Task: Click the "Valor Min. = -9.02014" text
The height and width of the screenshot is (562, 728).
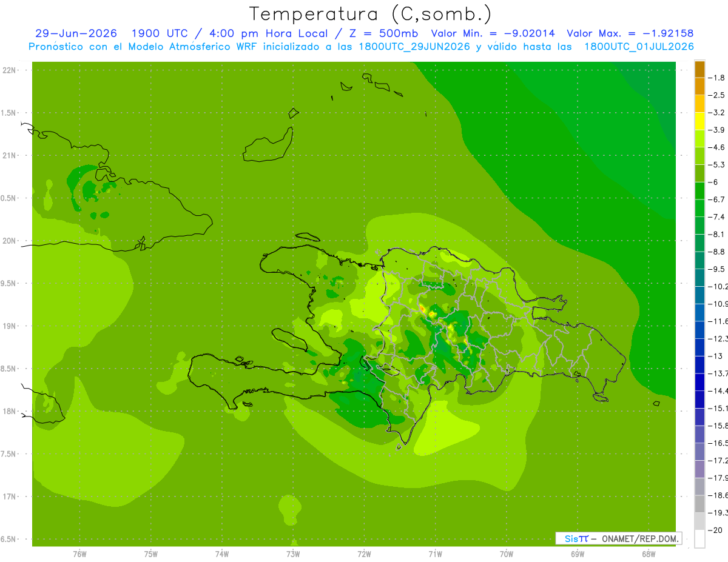Action: click(493, 33)
